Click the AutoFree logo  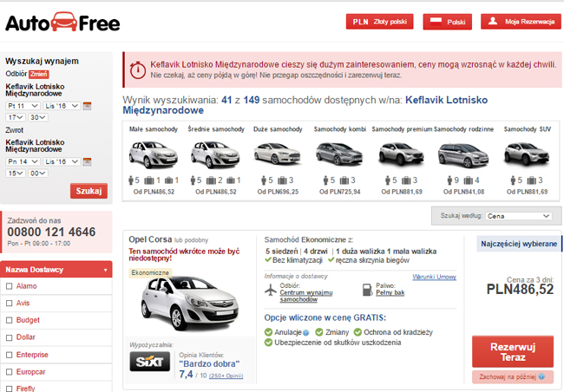tap(62, 22)
